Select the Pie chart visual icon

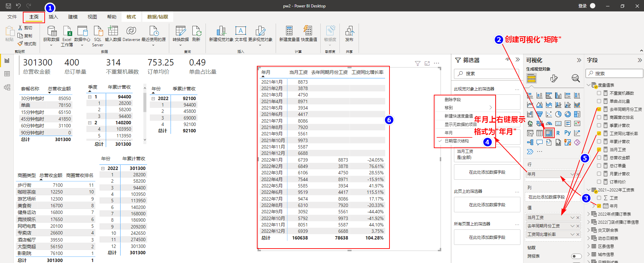point(558,114)
